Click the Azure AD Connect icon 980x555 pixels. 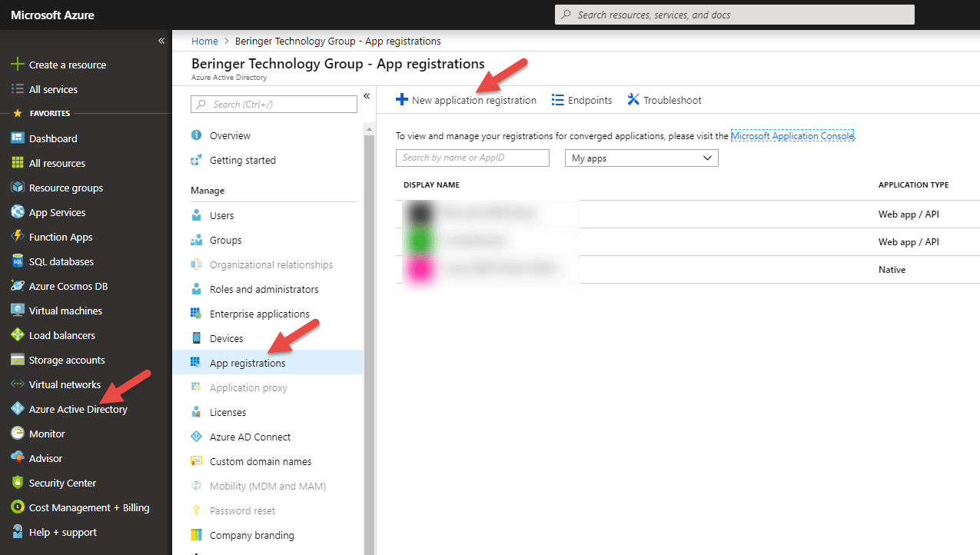click(x=196, y=437)
